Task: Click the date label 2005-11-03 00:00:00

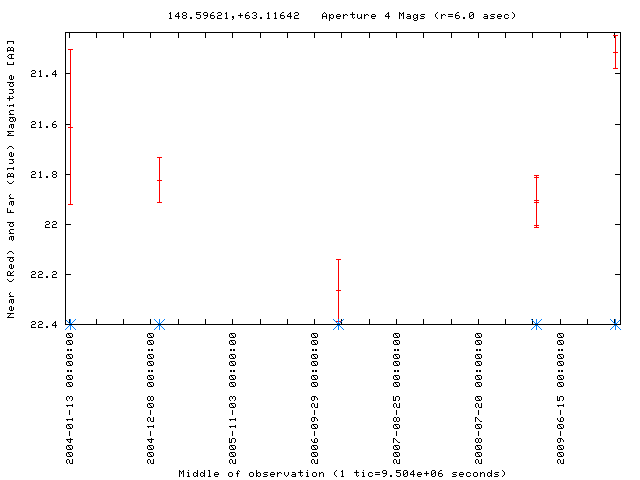Action: (233, 398)
